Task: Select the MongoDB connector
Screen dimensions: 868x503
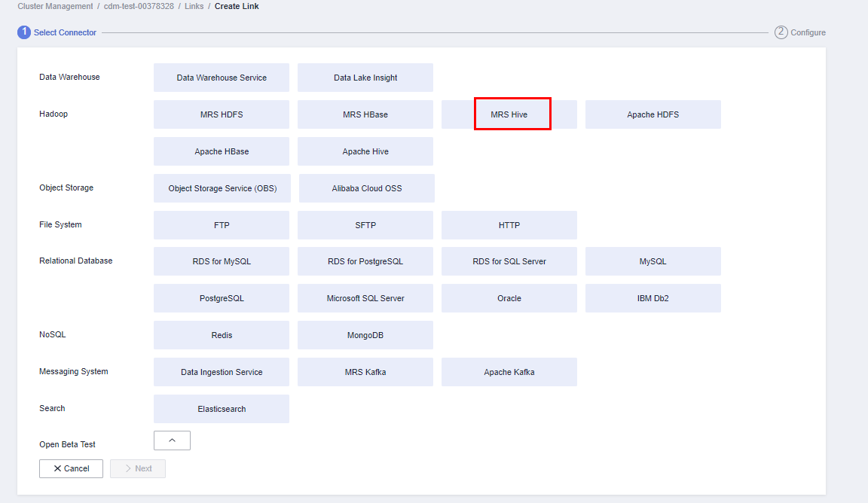Action: (x=365, y=335)
